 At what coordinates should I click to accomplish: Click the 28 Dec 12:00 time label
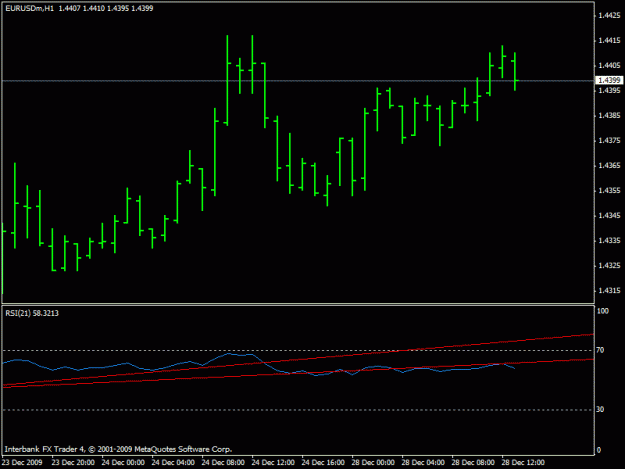(523, 463)
